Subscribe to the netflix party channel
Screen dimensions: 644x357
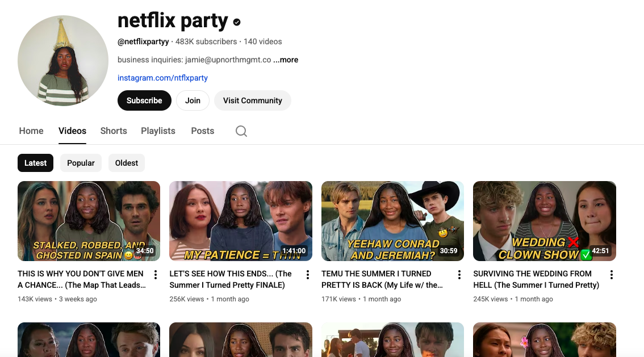click(x=144, y=100)
